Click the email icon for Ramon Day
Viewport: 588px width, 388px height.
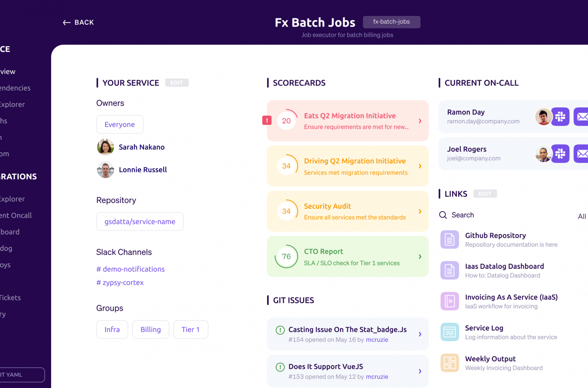tap(581, 117)
